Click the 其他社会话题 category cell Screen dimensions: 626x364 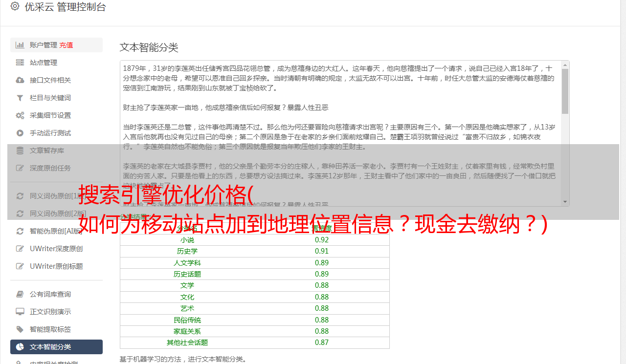pos(187,343)
